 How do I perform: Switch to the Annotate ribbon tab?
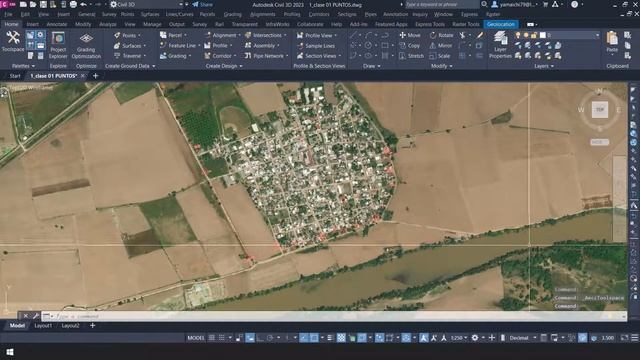click(57, 24)
